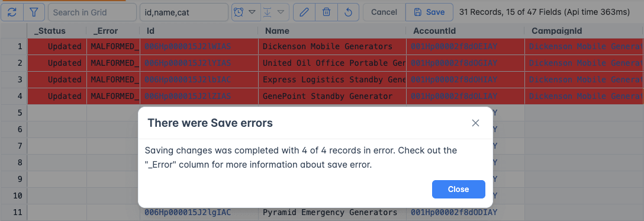This screenshot has width=644, height=221.
Task: Click the trash delete icon
Action: pos(326,12)
